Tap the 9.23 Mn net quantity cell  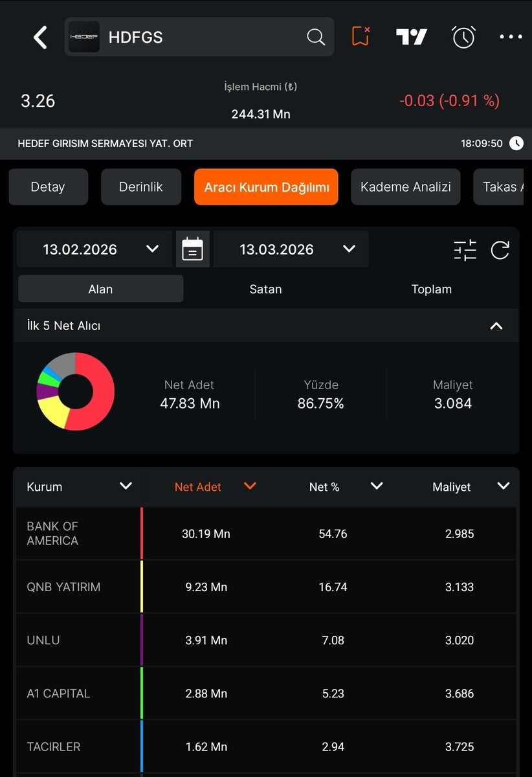pos(206,587)
